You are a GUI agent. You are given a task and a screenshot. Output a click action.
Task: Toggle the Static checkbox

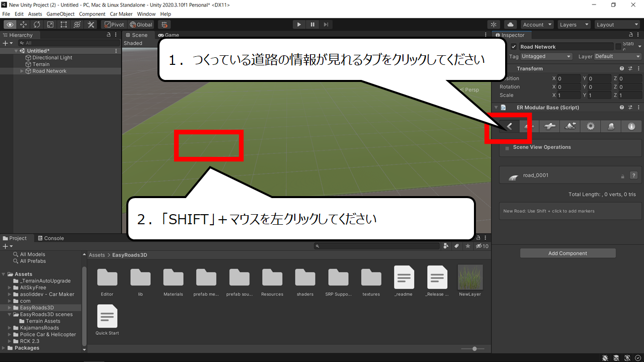[x=618, y=47]
